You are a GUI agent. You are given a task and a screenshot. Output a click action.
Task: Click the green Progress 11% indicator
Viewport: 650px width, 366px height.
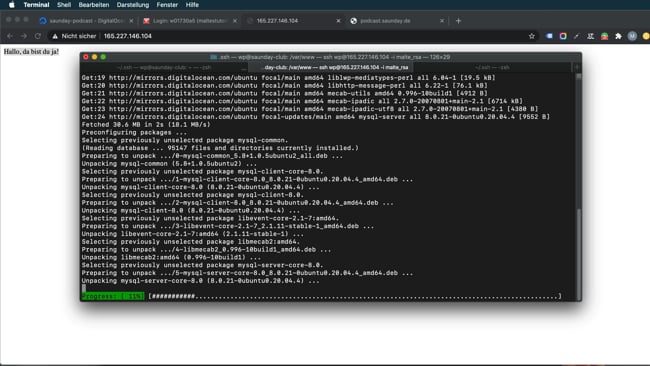tap(113, 296)
